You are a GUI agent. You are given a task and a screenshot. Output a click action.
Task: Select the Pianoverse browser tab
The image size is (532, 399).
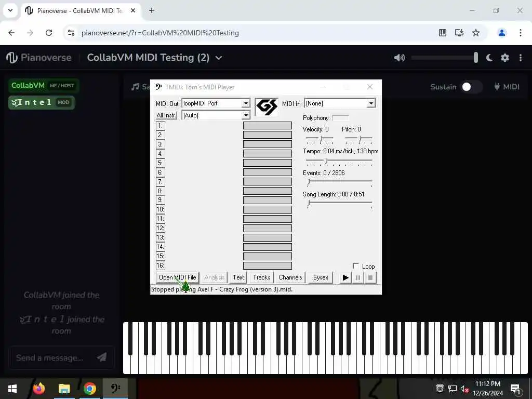click(x=80, y=10)
